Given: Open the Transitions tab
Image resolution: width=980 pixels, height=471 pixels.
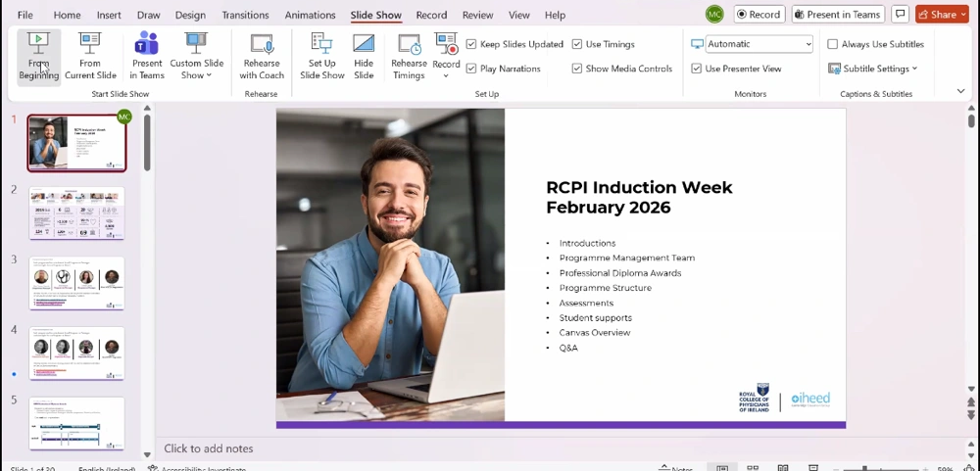Looking at the screenshot, I should click(x=245, y=15).
